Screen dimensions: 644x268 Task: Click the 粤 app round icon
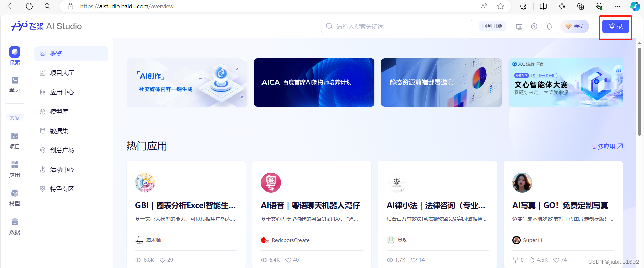(x=271, y=183)
